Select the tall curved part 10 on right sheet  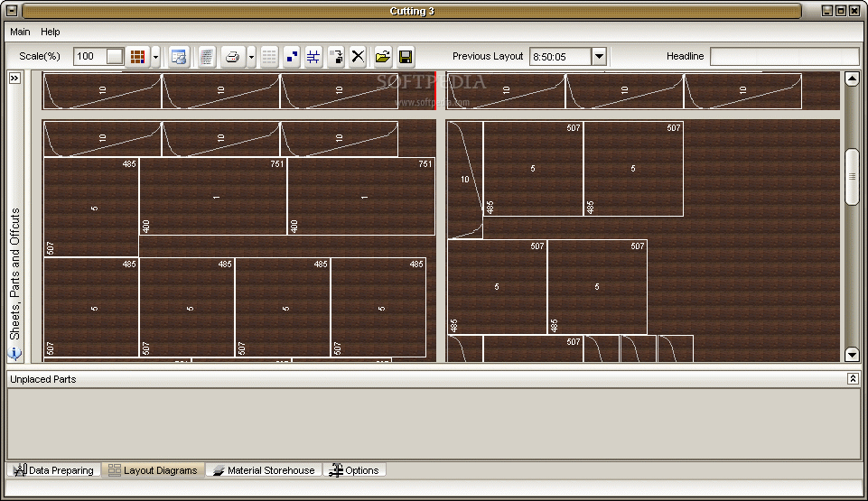click(465, 180)
